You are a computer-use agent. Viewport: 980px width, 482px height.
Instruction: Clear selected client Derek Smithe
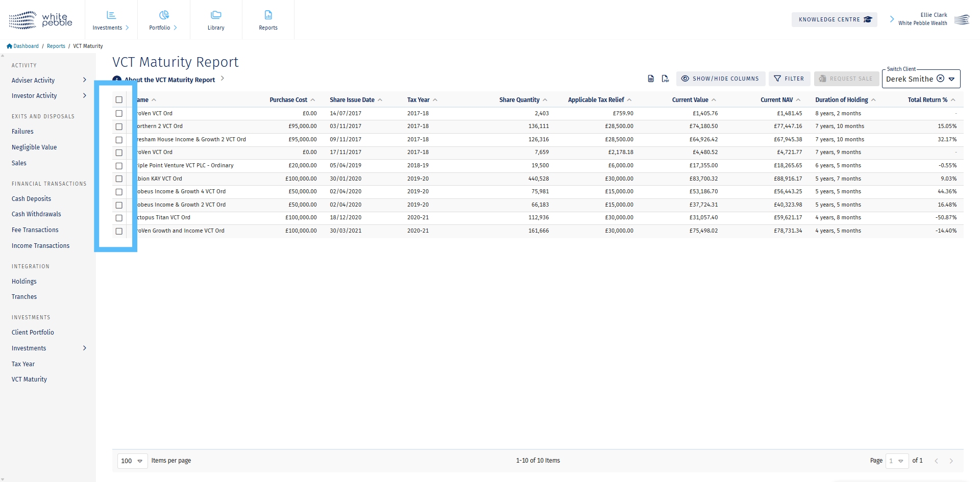pyautogui.click(x=940, y=79)
